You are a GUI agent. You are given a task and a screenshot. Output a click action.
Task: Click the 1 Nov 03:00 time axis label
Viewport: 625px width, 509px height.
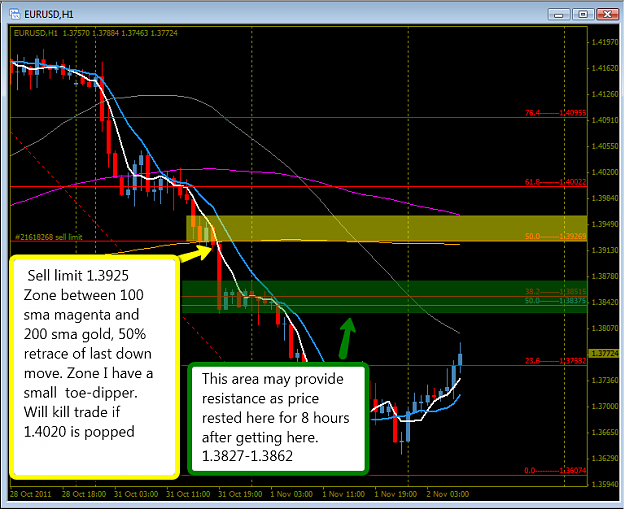(291, 494)
